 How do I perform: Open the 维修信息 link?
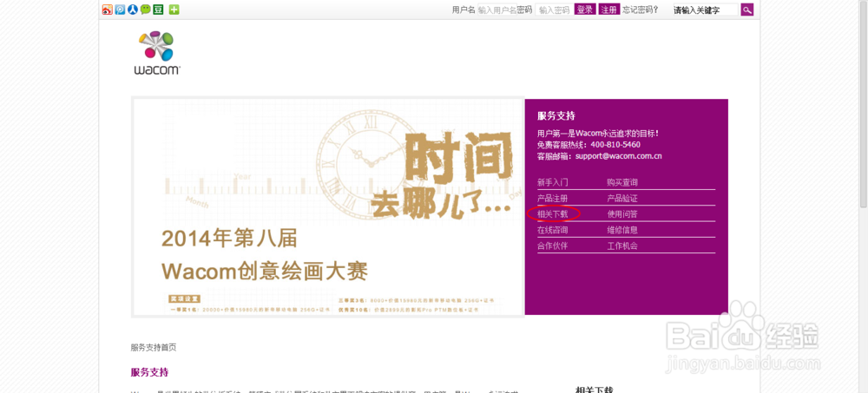point(622,230)
